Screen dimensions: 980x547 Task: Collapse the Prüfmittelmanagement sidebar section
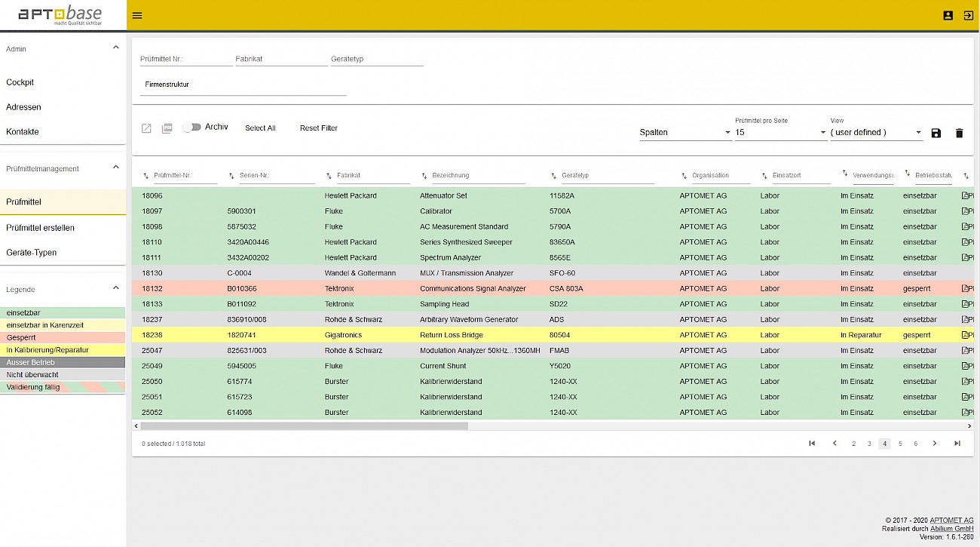pyautogui.click(x=115, y=167)
